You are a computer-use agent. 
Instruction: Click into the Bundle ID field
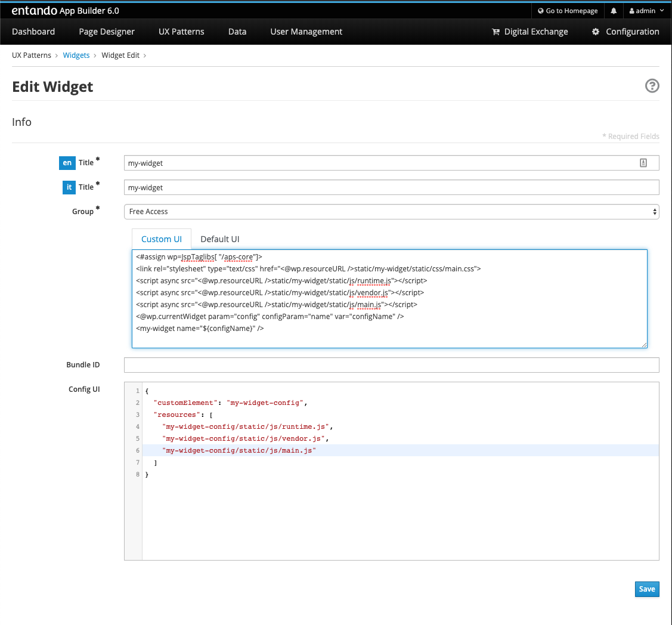(x=391, y=365)
